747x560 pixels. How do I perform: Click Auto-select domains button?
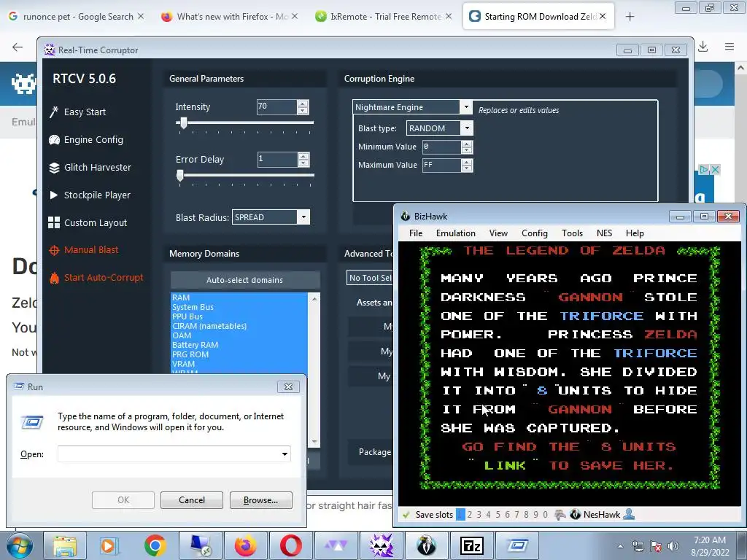click(245, 280)
